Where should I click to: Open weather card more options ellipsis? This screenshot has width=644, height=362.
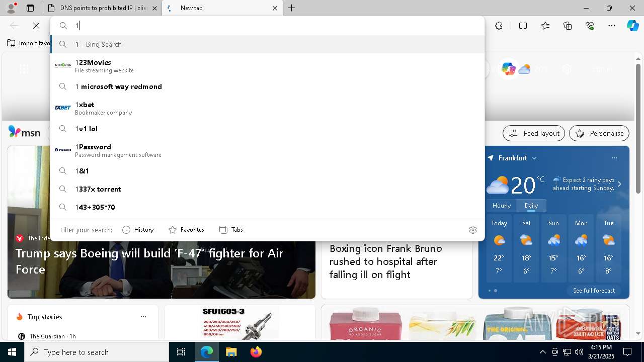click(614, 158)
